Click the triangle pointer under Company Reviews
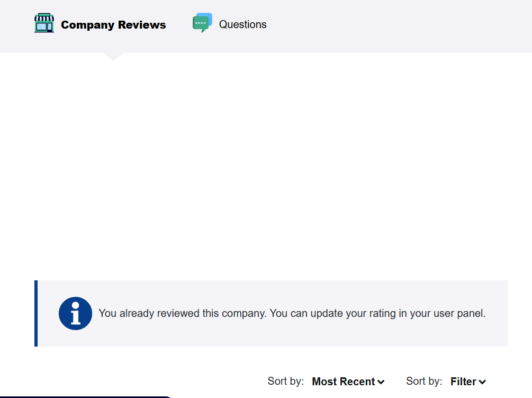This screenshot has width=532, height=398. pyautogui.click(x=113, y=57)
